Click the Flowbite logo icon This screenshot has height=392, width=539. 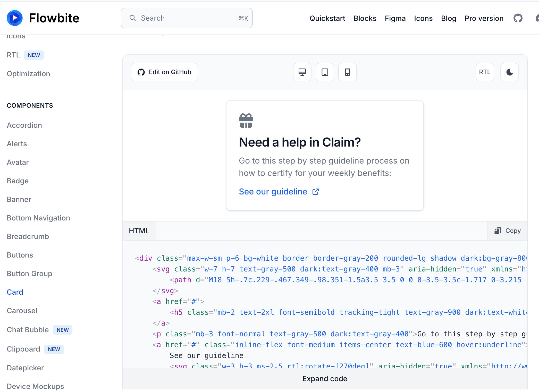point(15,18)
